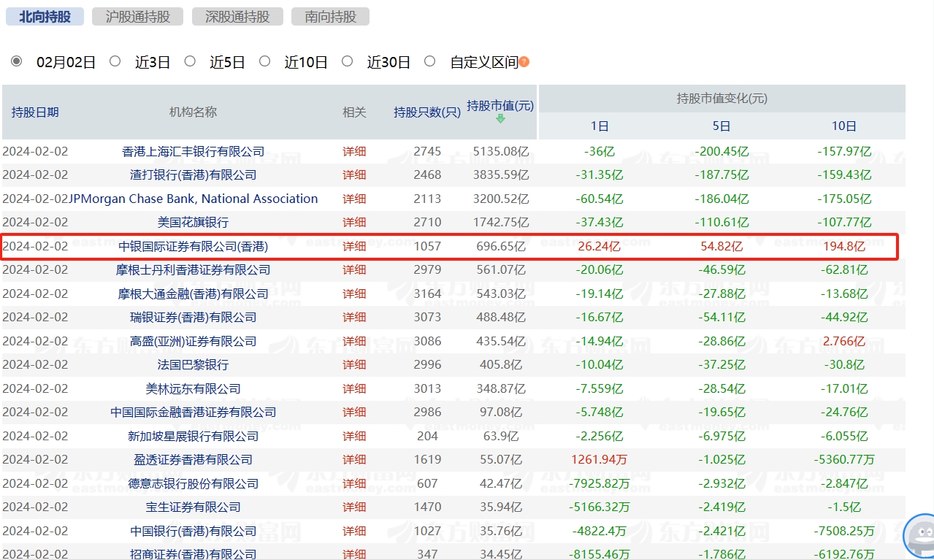
Task: Click 详细 for 美国花旗银行 row
Action: (x=354, y=222)
